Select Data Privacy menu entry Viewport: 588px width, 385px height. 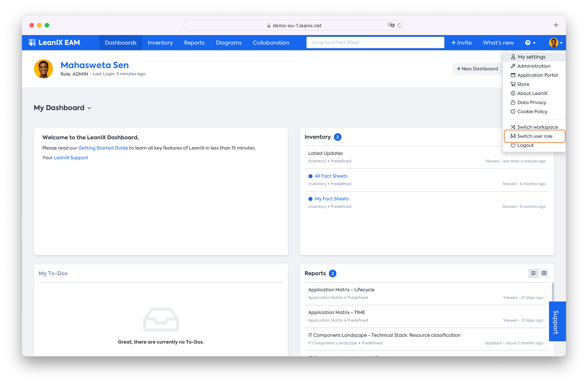[534, 102]
